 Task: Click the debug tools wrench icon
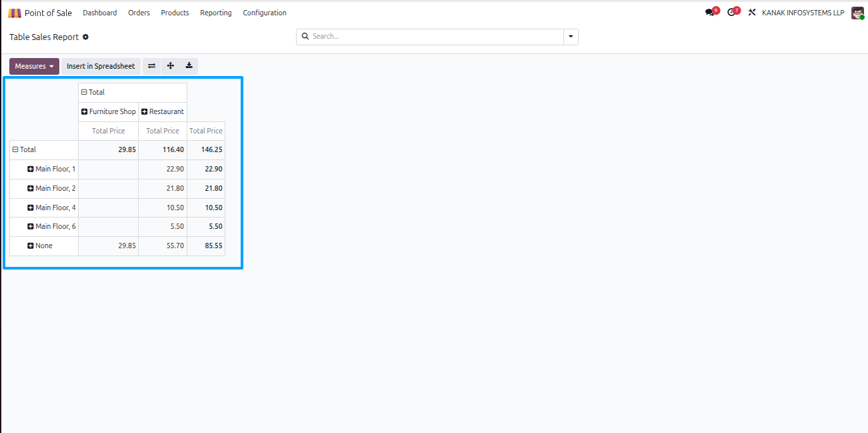point(752,13)
